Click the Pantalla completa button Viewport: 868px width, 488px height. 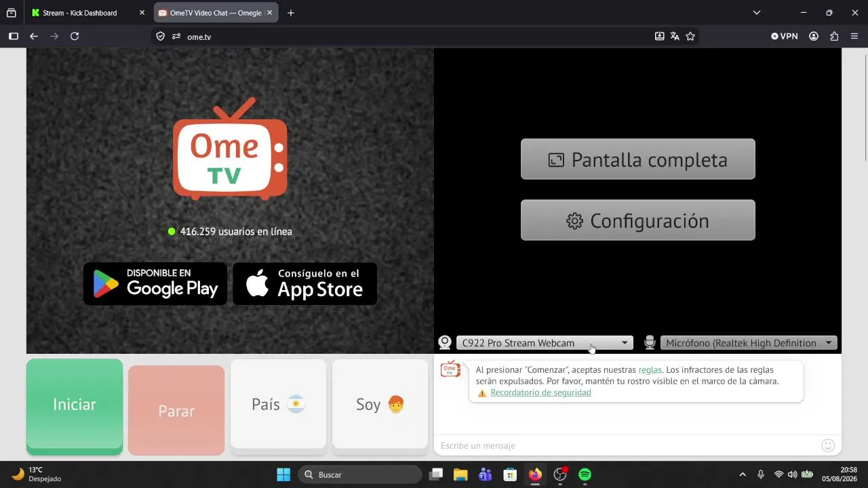(x=637, y=159)
